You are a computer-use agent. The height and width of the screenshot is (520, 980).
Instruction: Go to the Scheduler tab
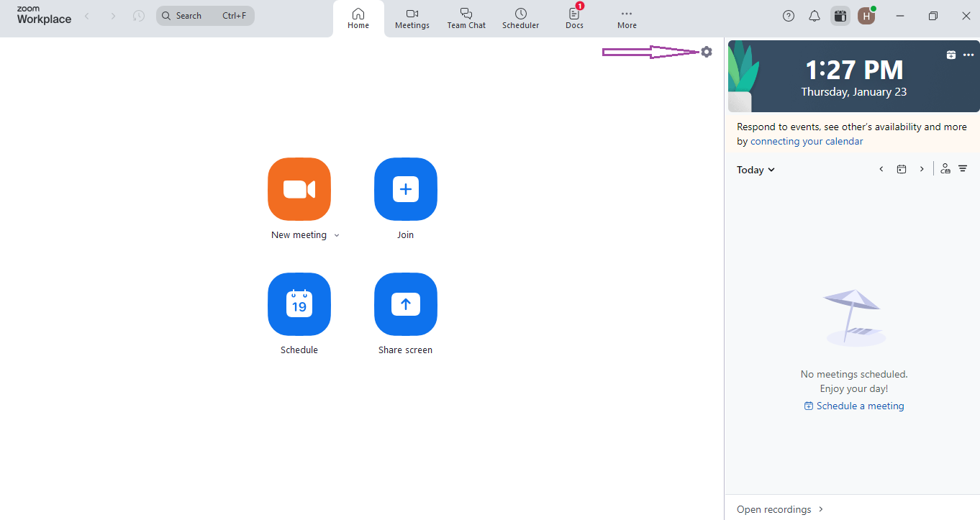521,19
